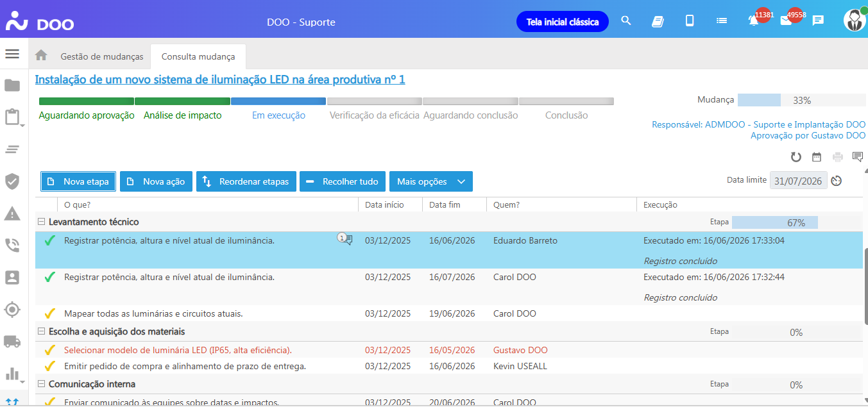The width and height of the screenshot is (868, 407).
Task: Click the DOO logo
Action: tap(40, 21)
